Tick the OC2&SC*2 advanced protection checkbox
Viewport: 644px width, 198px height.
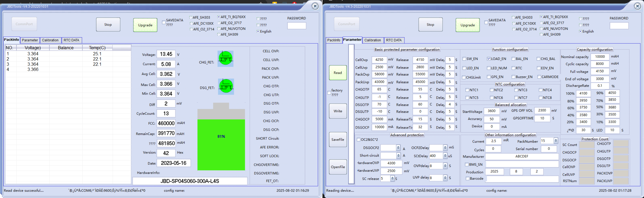point(358,140)
